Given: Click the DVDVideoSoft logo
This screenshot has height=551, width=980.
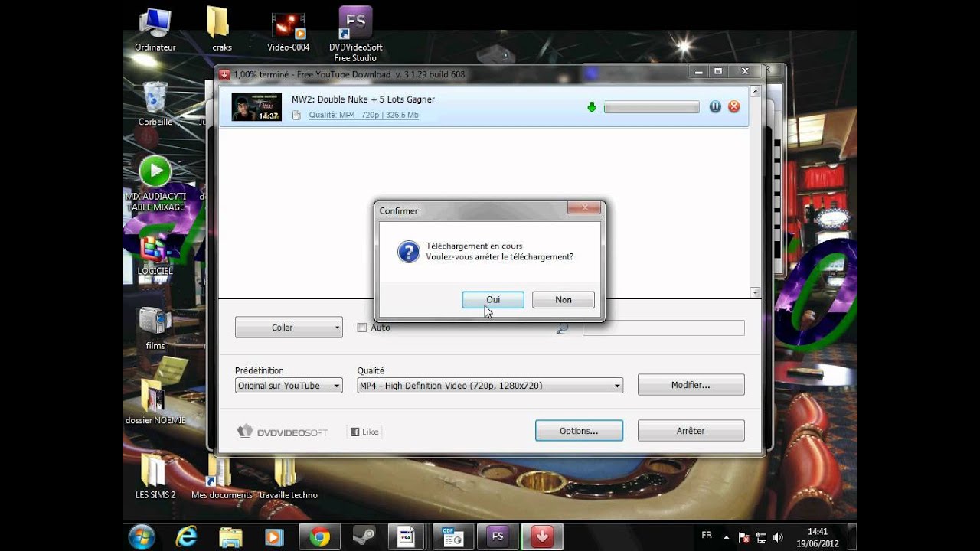Looking at the screenshot, I should tap(283, 432).
